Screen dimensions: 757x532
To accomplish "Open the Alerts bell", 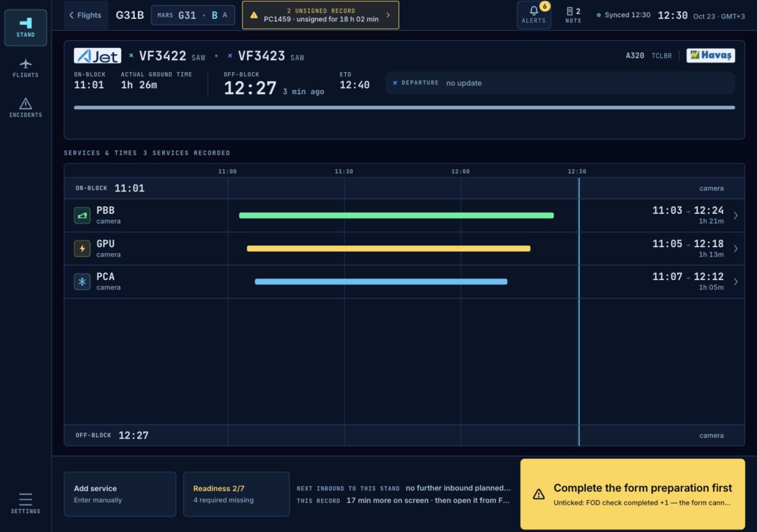I will pyautogui.click(x=533, y=15).
